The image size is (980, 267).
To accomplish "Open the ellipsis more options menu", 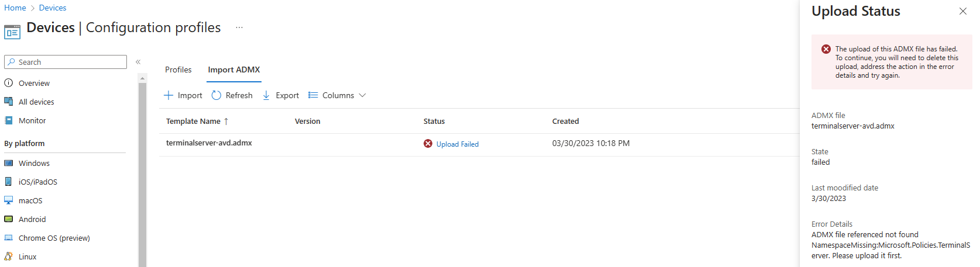I will tap(239, 27).
